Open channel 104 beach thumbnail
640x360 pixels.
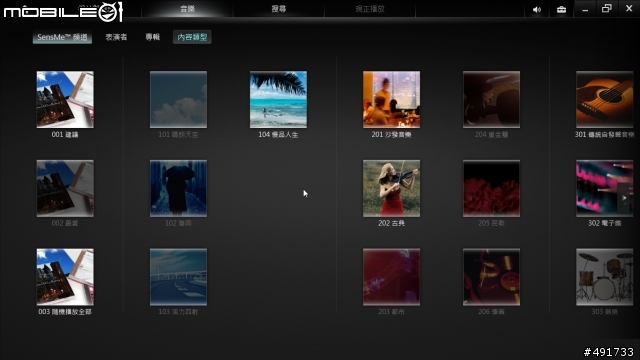pyautogui.click(x=278, y=100)
